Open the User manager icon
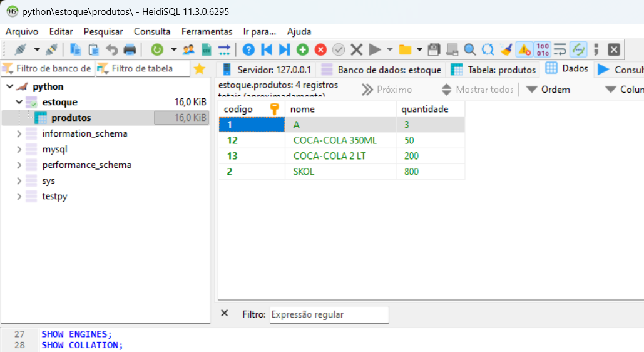This screenshot has width=644, height=352. [188, 49]
